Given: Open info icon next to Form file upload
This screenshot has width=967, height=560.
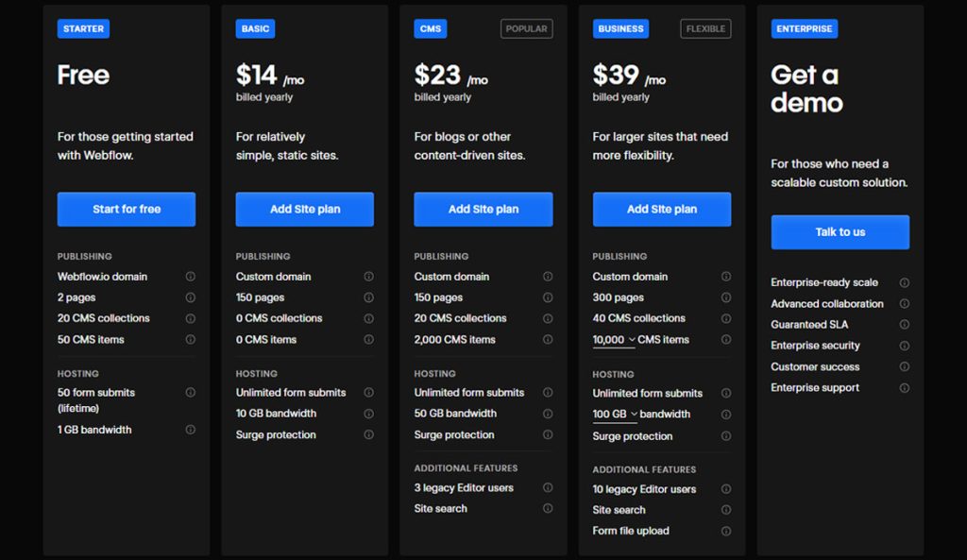Looking at the screenshot, I should [726, 531].
